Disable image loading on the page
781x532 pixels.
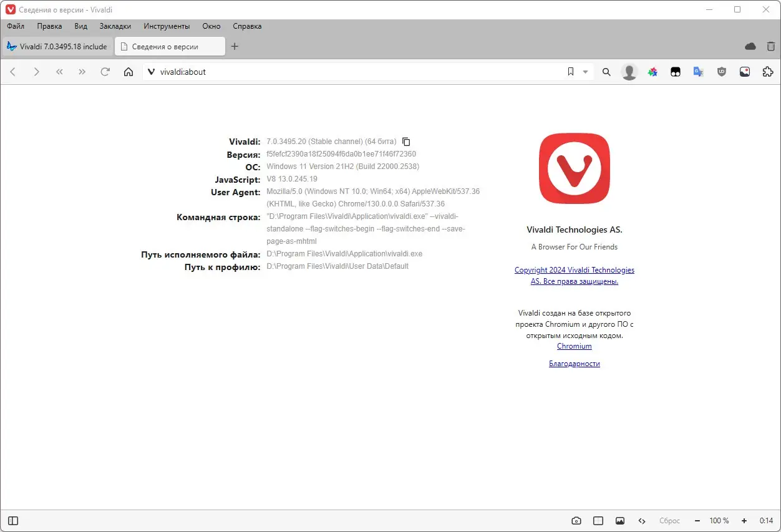(x=620, y=520)
